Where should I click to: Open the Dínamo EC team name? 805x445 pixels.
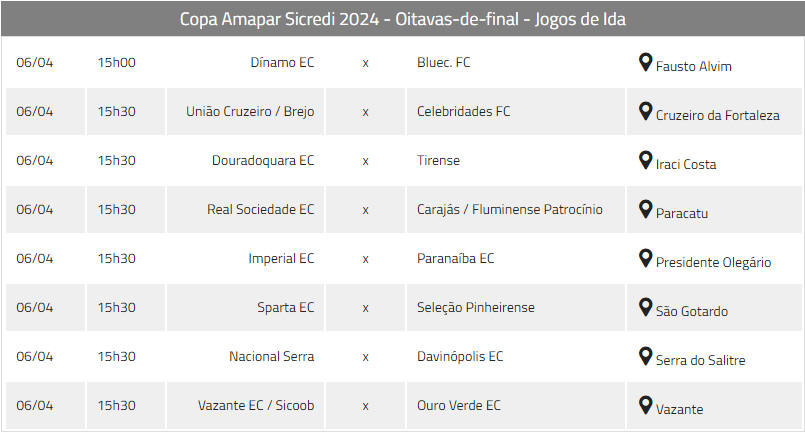(x=282, y=63)
